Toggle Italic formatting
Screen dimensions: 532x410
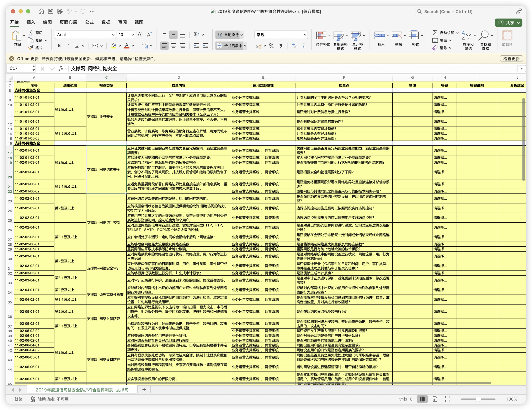pos(68,46)
